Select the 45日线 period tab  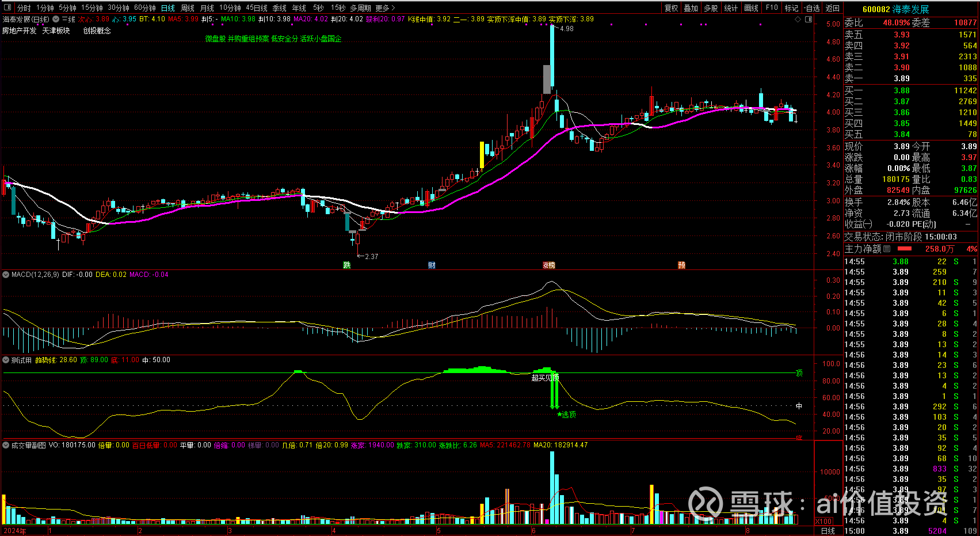click(257, 8)
